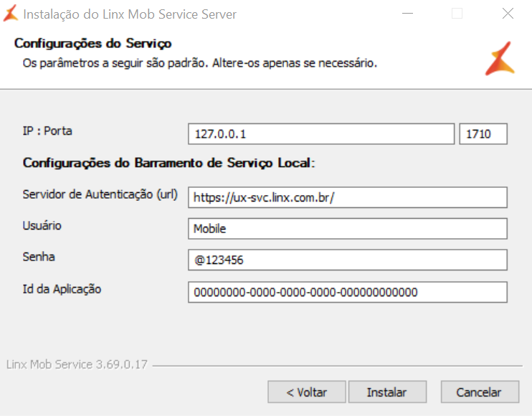Click the disabled maximize button
The height and width of the screenshot is (416, 532).
pyautogui.click(x=457, y=14)
